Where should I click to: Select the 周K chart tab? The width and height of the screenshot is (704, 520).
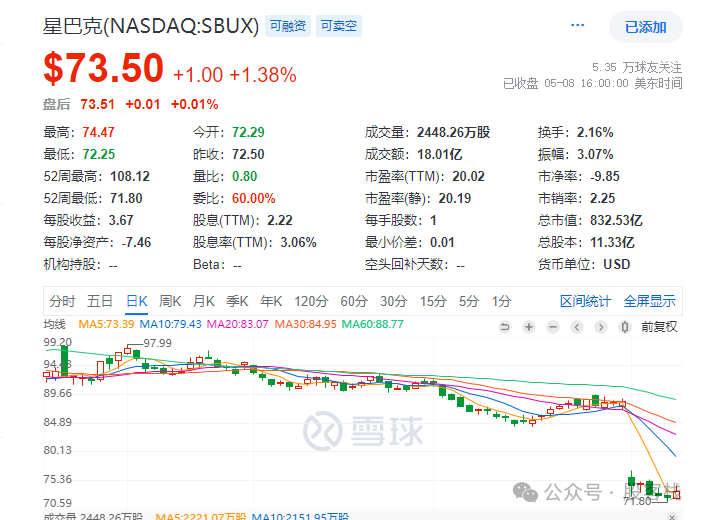(170, 301)
